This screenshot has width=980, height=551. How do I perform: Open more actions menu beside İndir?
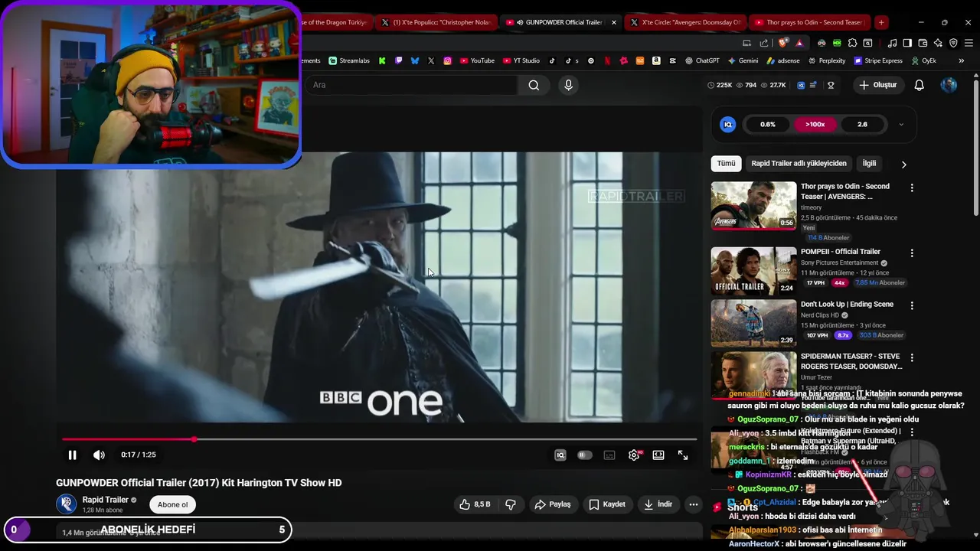(694, 504)
